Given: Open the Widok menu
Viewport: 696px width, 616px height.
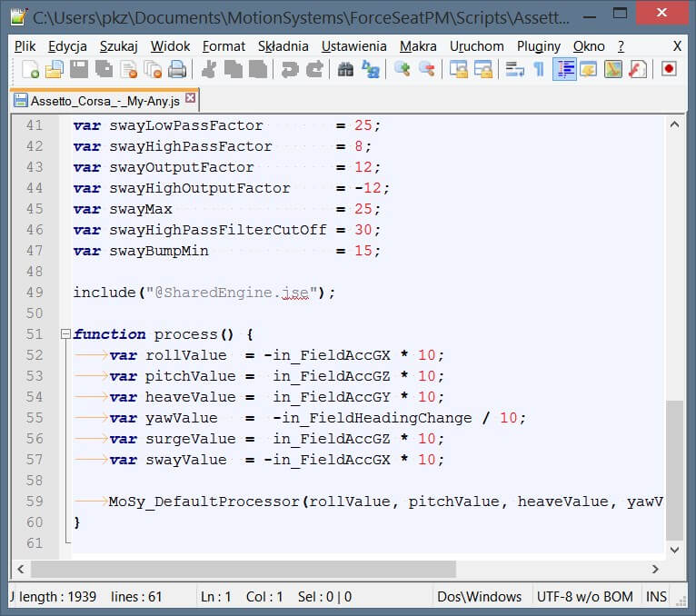Looking at the screenshot, I should [x=170, y=46].
